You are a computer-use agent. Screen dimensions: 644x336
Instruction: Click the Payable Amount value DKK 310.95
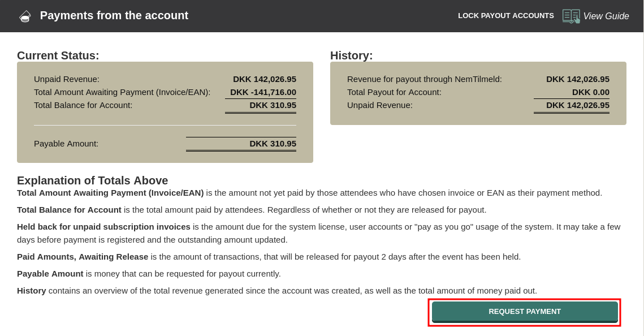click(x=273, y=144)
